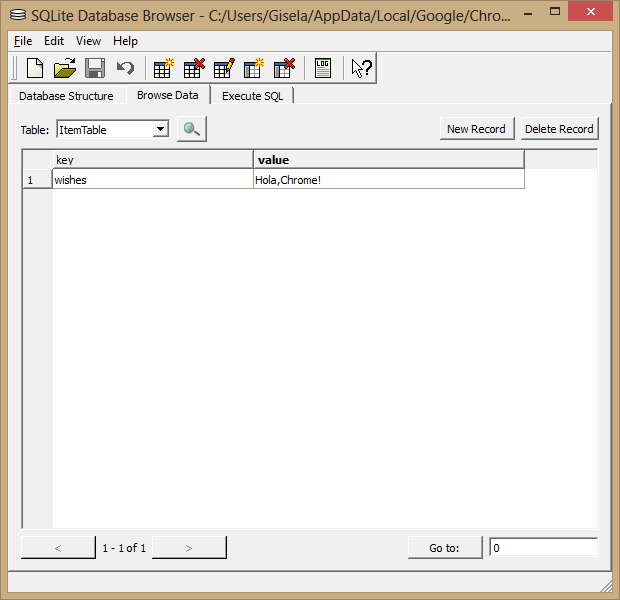Click the SQLite database app icon in title bar

pos(18,15)
